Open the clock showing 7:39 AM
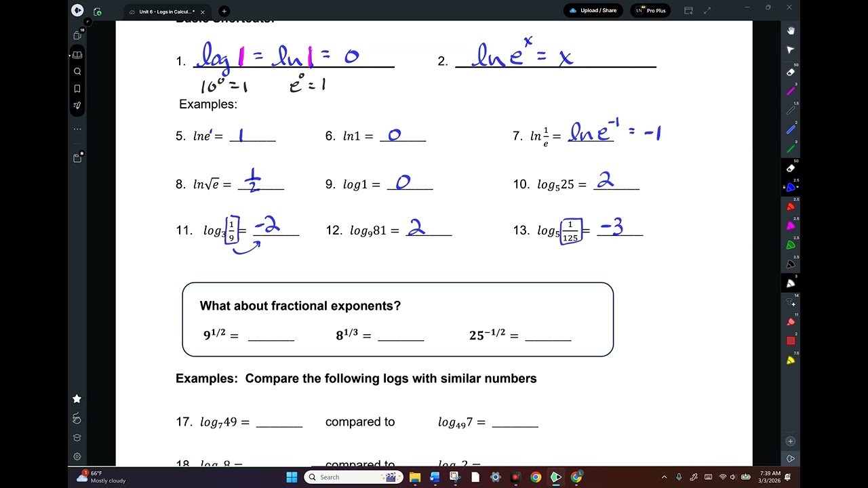The height and width of the screenshot is (488, 868). click(x=770, y=477)
